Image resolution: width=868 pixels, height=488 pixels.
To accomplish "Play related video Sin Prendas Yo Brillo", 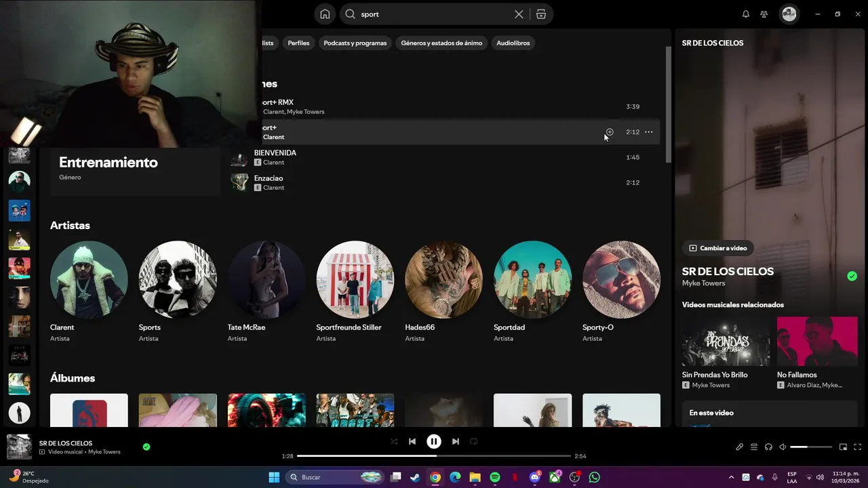I will pos(726,352).
